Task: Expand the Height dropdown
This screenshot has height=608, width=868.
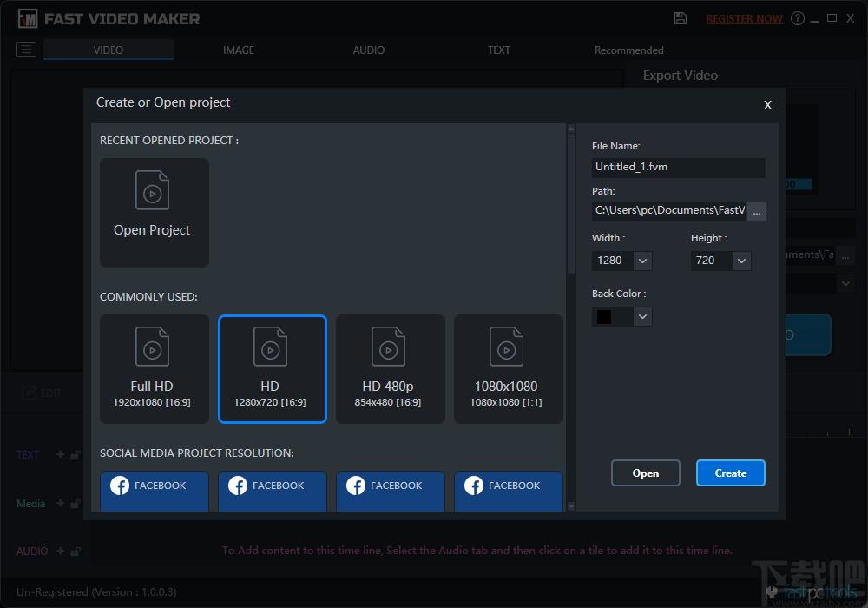Action: [x=740, y=261]
